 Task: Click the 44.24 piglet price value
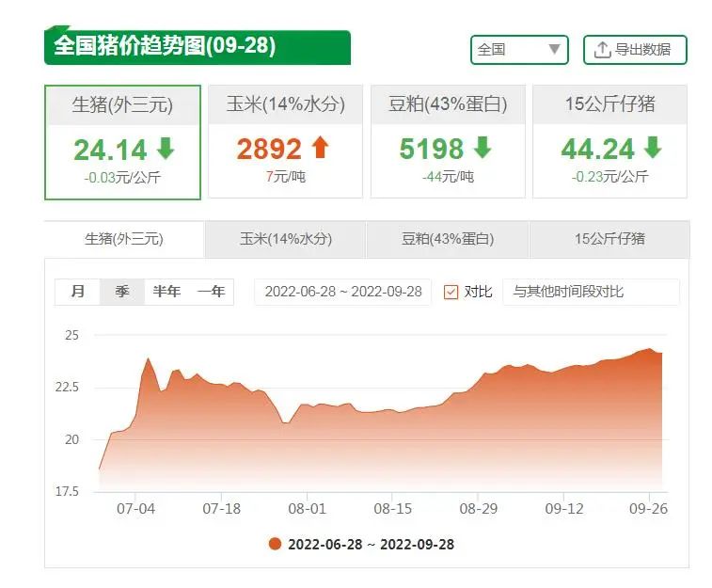click(x=597, y=149)
